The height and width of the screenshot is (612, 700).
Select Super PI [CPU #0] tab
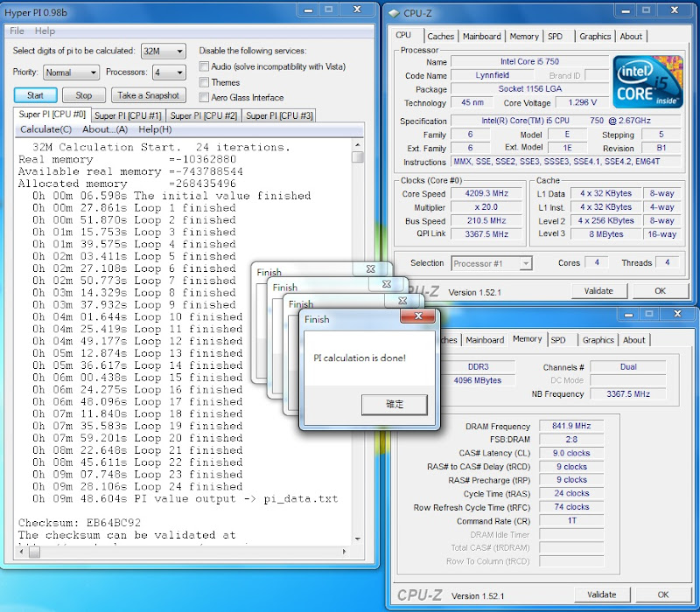pyautogui.click(x=52, y=115)
